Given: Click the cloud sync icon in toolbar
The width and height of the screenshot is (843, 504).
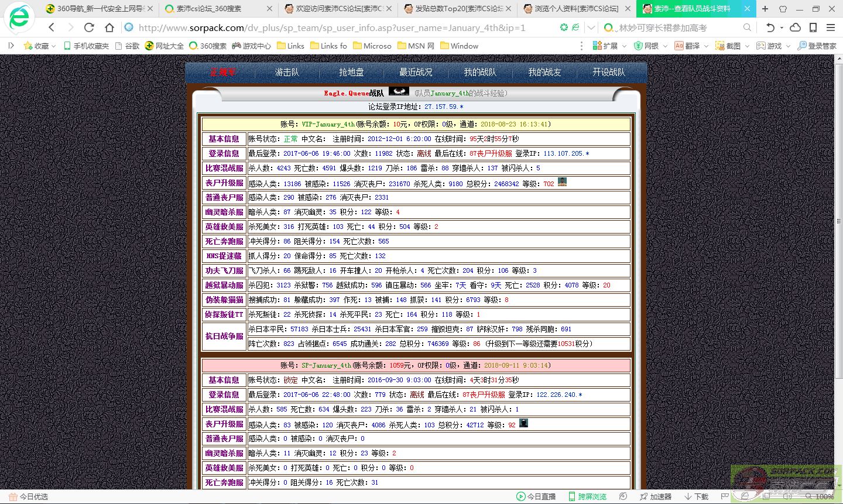Looking at the screenshot, I should (795, 28).
